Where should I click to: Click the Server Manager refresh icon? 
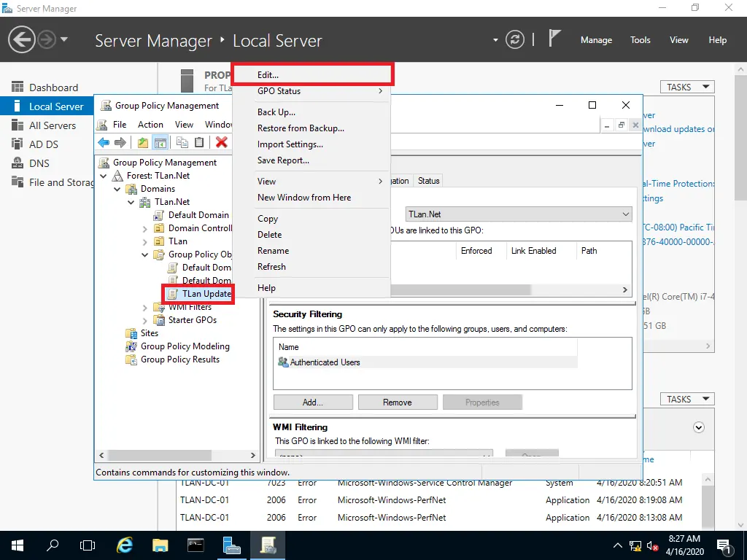point(515,39)
